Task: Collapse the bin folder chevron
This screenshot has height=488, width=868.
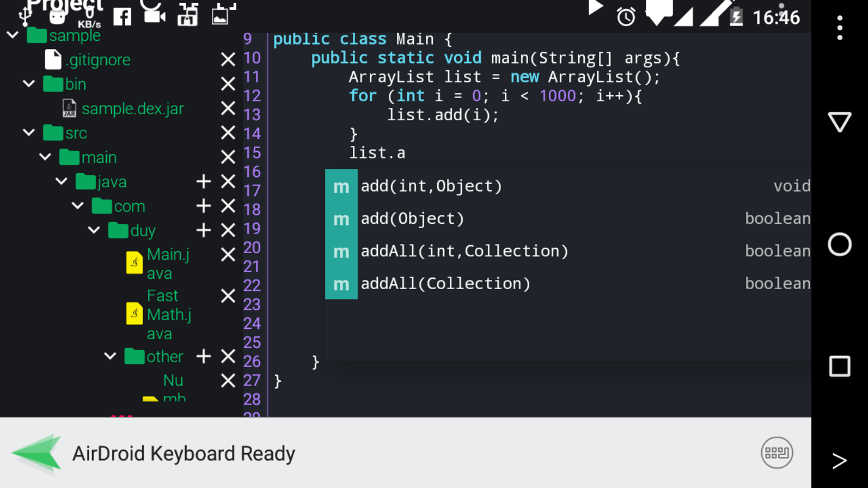Action: 29,84
